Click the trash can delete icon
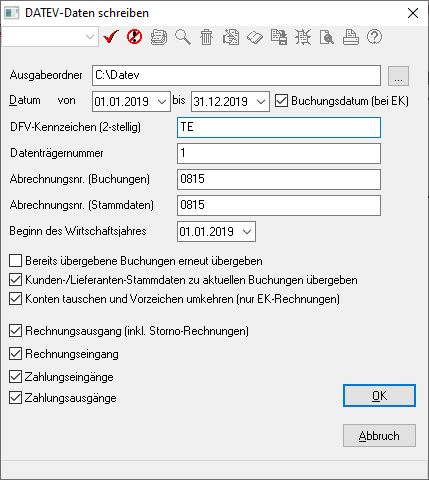Image resolution: width=429 pixels, height=480 pixels. click(207, 37)
